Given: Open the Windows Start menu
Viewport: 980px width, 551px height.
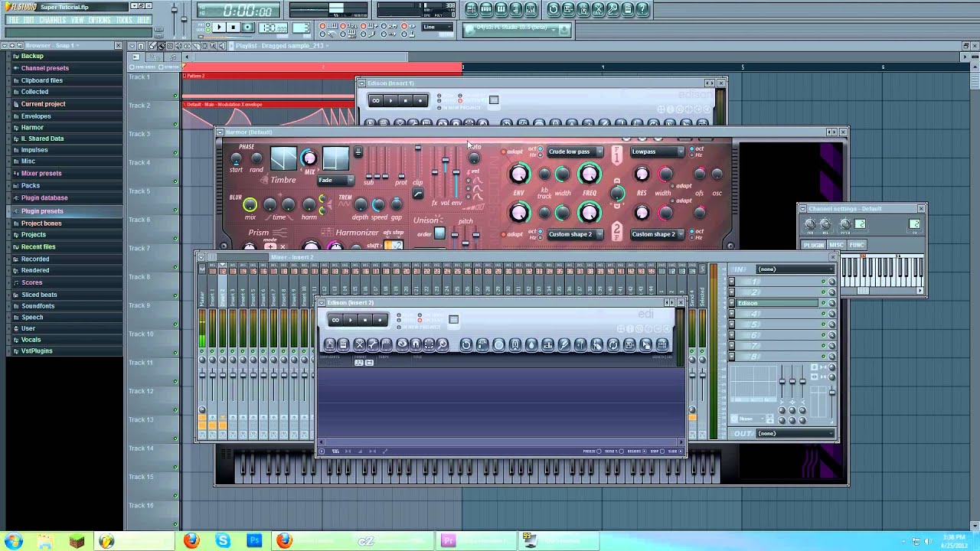Looking at the screenshot, I should [x=14, y=541].
